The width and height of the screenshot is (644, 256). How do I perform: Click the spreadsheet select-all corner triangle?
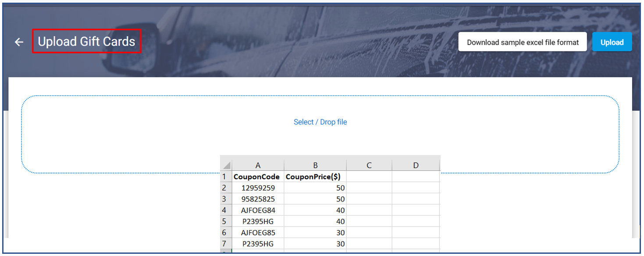click(226, 166)
